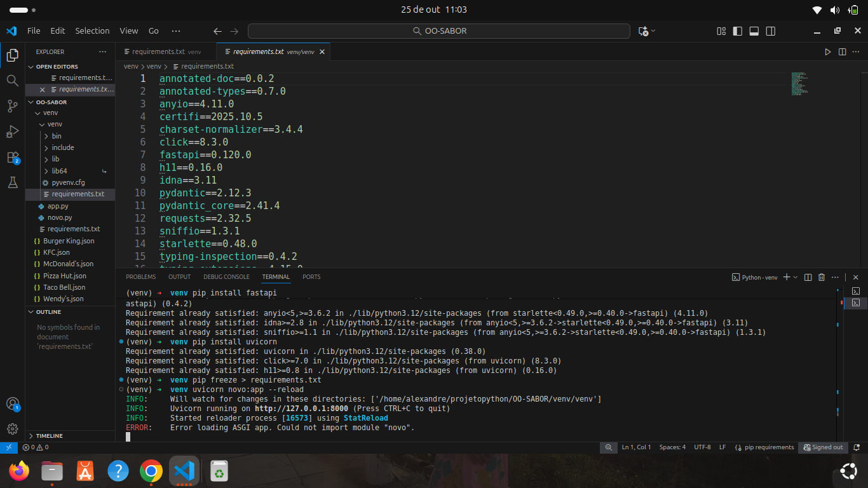Toggle the secondary side bar layout button

[x=770, y=31]
